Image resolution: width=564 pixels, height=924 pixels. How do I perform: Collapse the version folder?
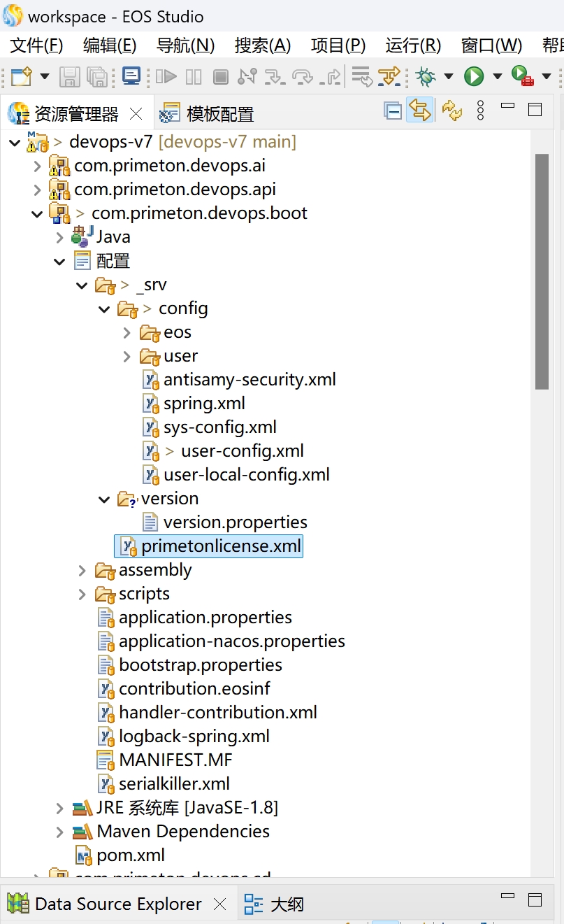(105, 499)
